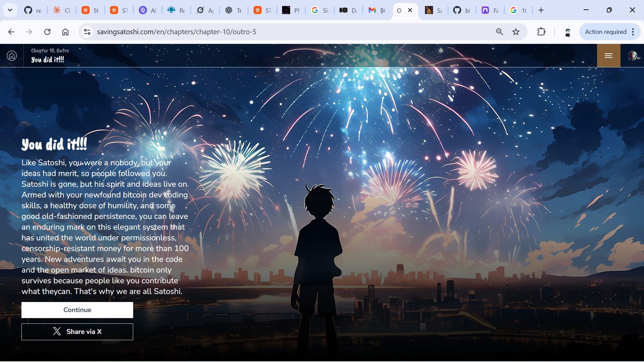Go to the browser home page
The image size is (644, 362).
pos(65,32)
